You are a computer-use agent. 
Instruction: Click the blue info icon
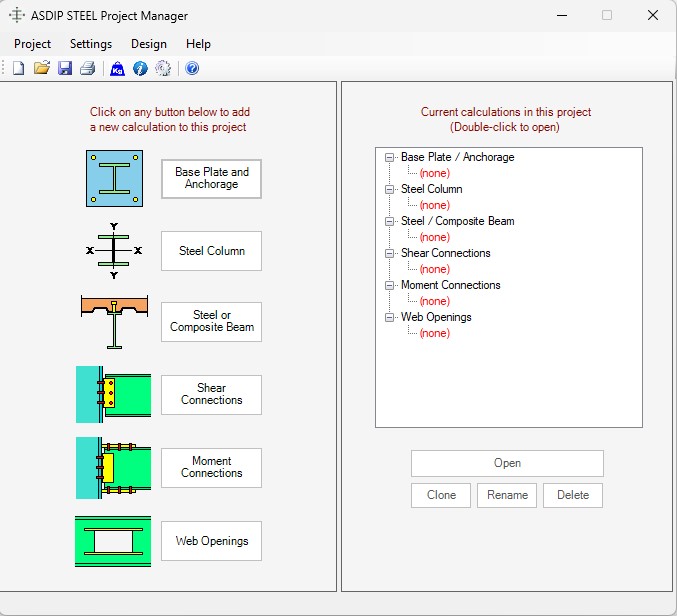140,68
